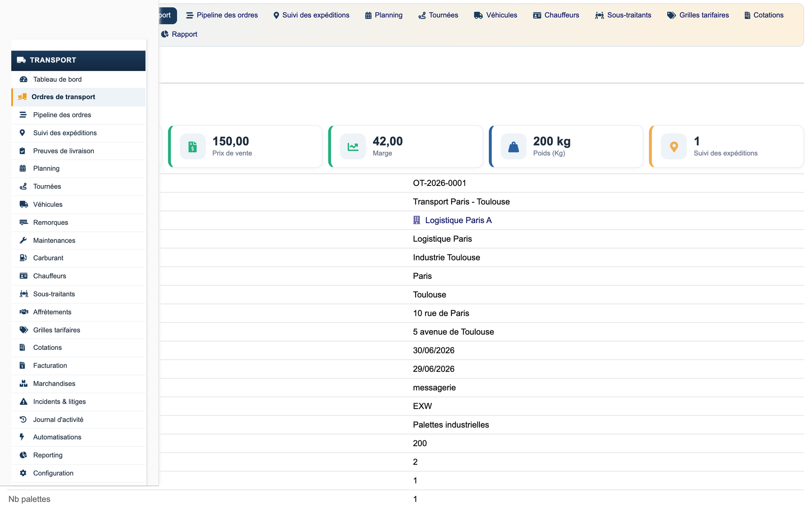The height and width of the screenshot is (507, 812).
Task: Click the Marge chart card icon
Action: (x=353, y=147)
